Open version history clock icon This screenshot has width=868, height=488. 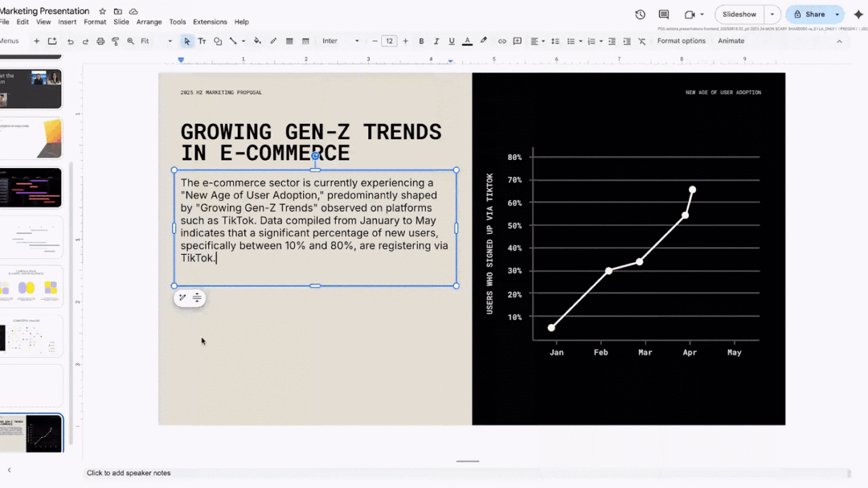[640, 14]
